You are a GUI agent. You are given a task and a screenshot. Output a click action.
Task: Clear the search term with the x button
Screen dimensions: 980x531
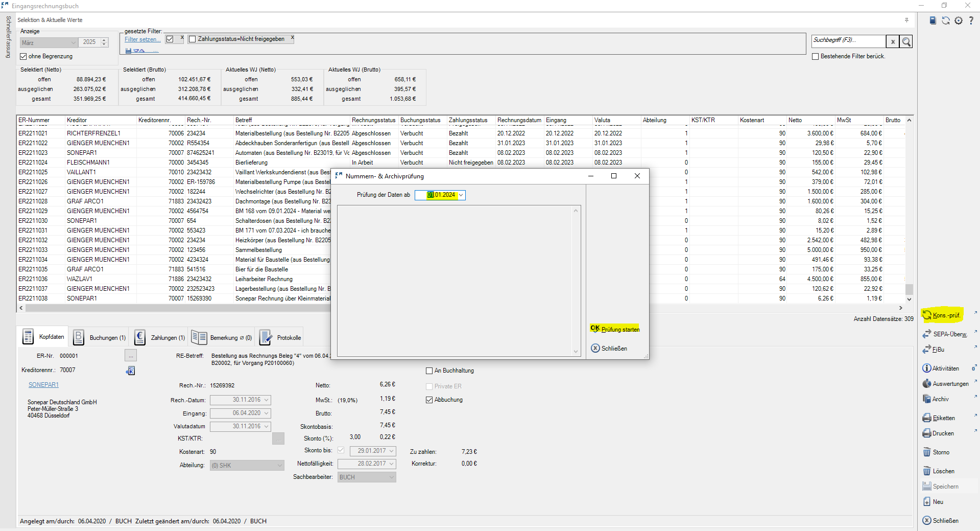pyautogui.click(x=893, y=41)
